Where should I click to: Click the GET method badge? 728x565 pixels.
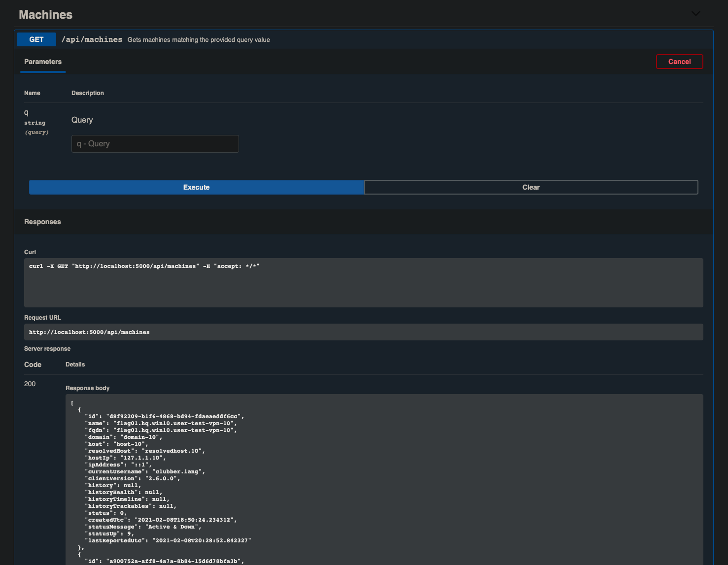35,39
